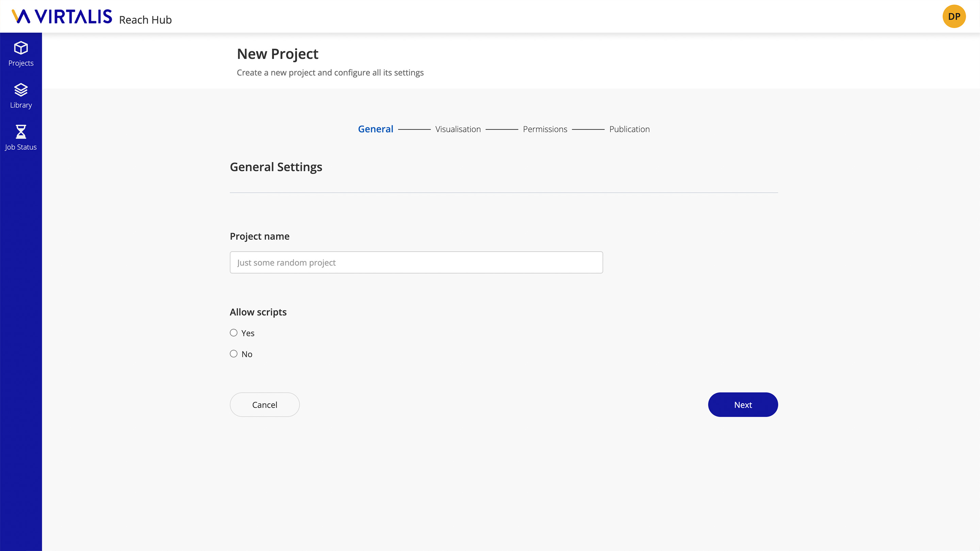
Task: Proceed with the Next button
Action: click(x=742, y=405)
